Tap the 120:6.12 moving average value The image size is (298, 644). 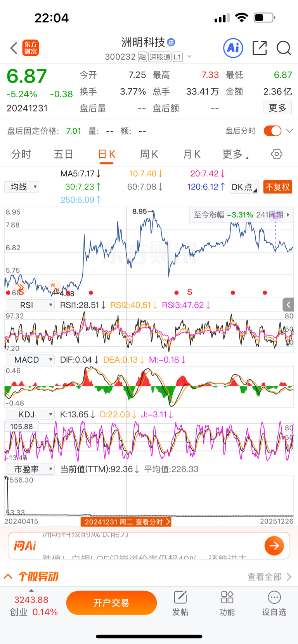pyautogui.click(x=206, y=187)
